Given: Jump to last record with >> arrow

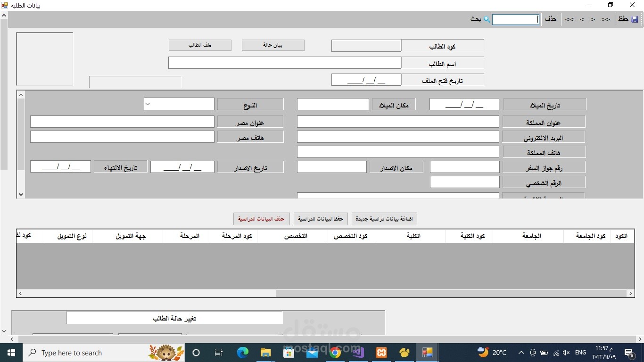Looking at the screenshot, I should [x=605, y=19].
